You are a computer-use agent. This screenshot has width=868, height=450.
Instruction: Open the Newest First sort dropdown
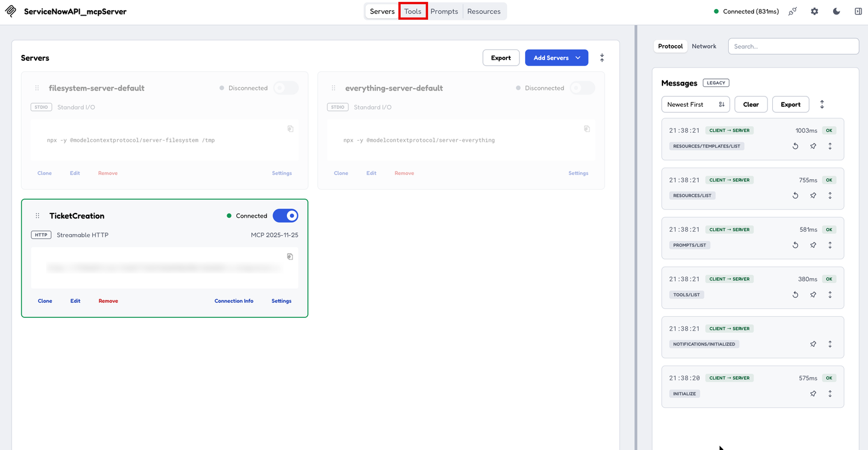696,104
